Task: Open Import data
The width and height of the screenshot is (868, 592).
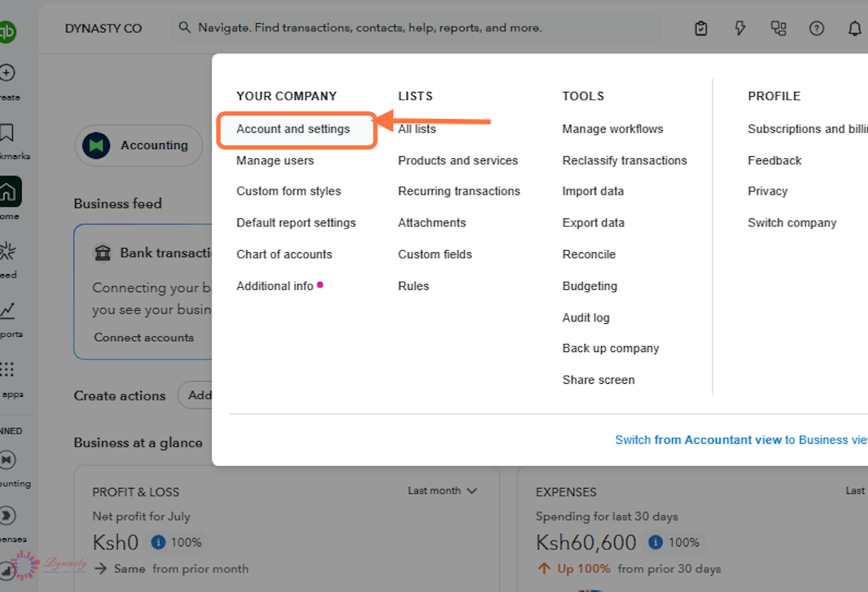Action: (x=593, y=191)
